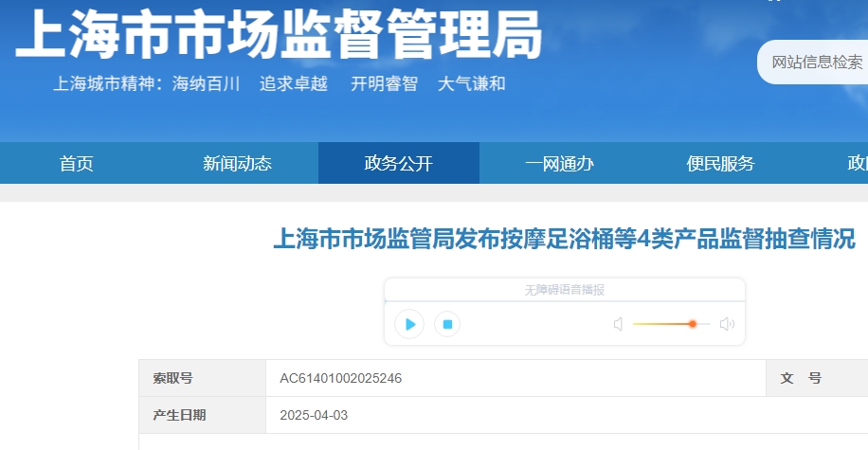868x450 pixels.
Task: Stop the voice broadcast playback
Action: [x=447, y=324]
